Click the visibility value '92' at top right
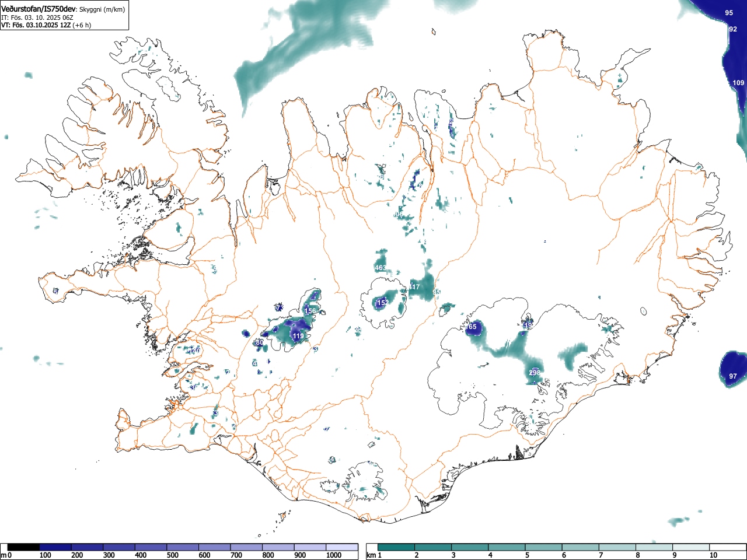The height and width of the screenshot is (560, 747). (x=733, y=29)
